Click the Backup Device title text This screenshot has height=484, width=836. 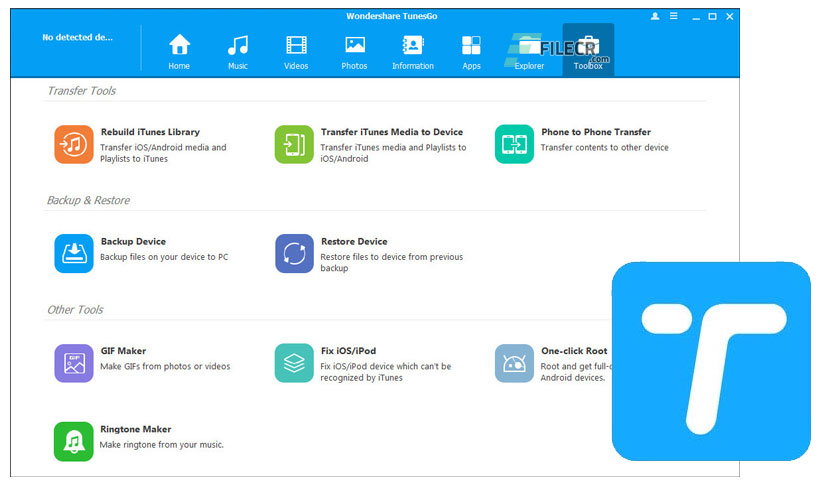pos(133,241)
